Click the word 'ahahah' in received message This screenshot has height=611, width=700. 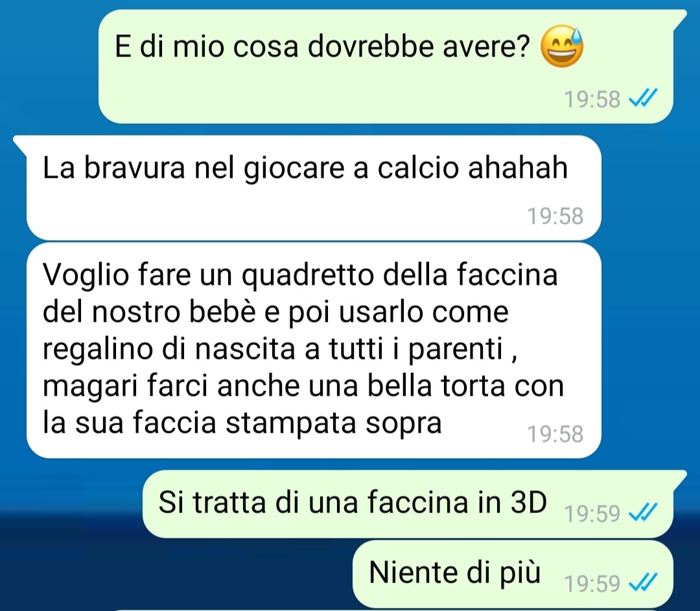point(518,168)
